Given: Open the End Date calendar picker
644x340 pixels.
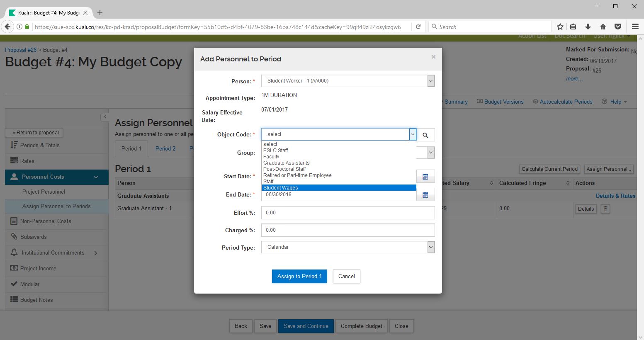Looking at the screenshot, I should point(425,195).
